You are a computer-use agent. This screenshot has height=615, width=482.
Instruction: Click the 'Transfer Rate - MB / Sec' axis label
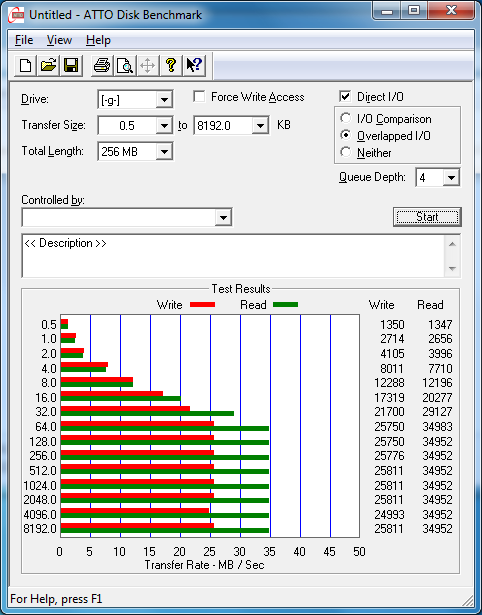pos(204,565)
